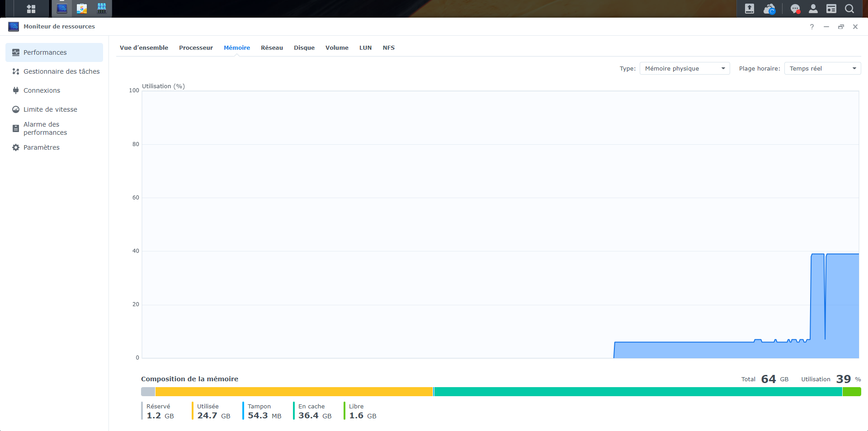
Task: Show the widgets panel icon
Action: tap(831, 9)
